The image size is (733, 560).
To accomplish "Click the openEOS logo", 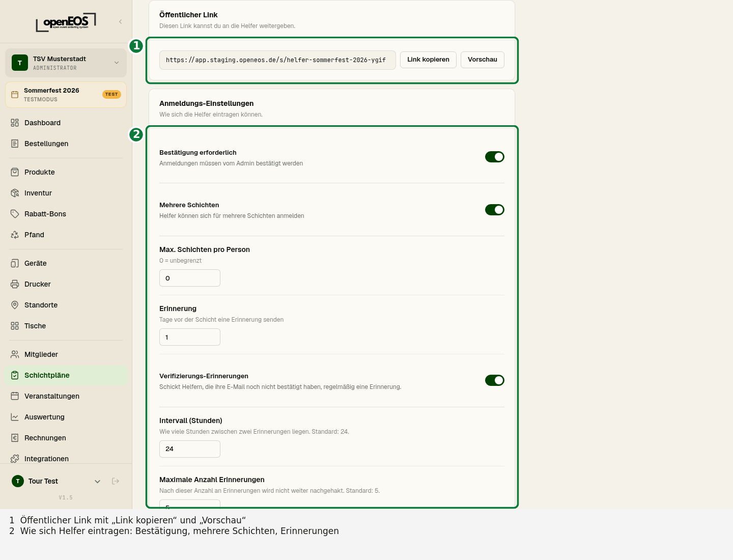I will (x=66, y=22).
